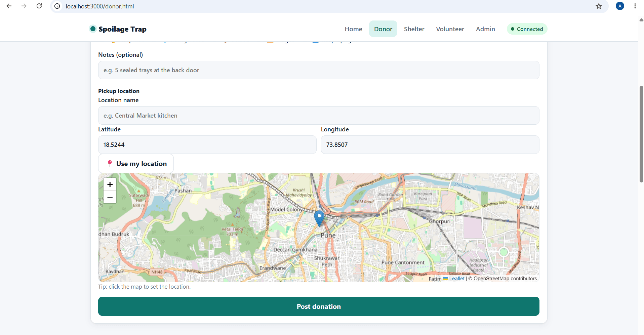This screenshot has width=644, height=335.
Task: Click the NH48 highway shield on map
Action: click(x=157, y=272)
